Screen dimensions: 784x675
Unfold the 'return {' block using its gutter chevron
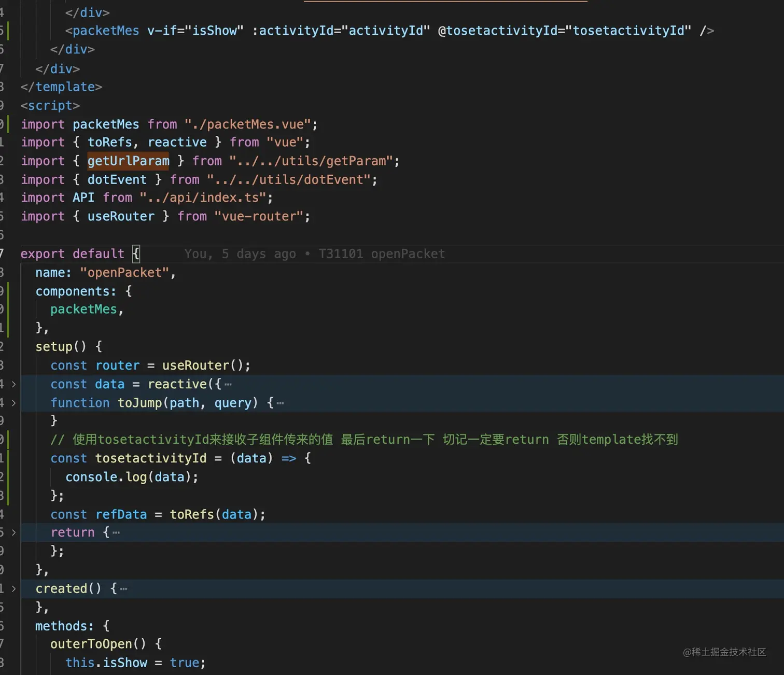(13, 532)
